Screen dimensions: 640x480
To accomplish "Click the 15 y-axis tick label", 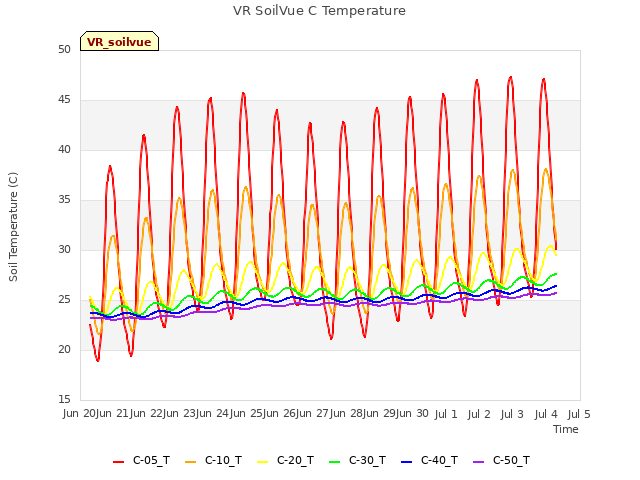I will coord(64,399).
